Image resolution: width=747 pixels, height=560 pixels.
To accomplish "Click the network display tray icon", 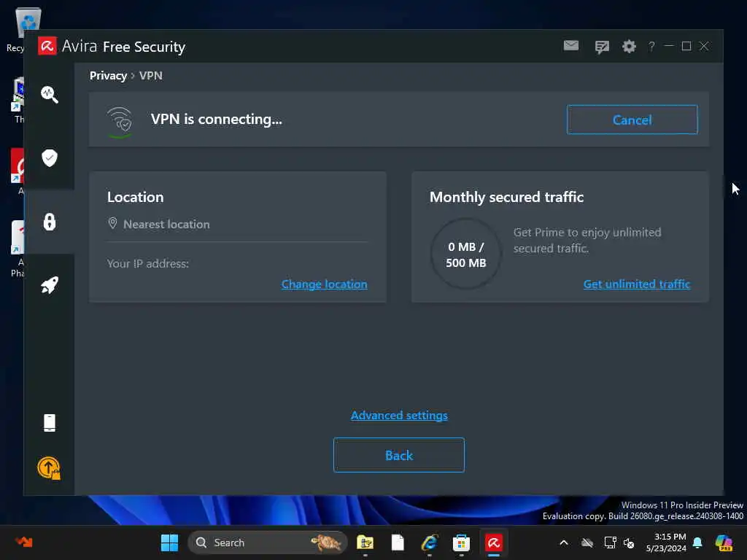I will (x=610, y=542).
